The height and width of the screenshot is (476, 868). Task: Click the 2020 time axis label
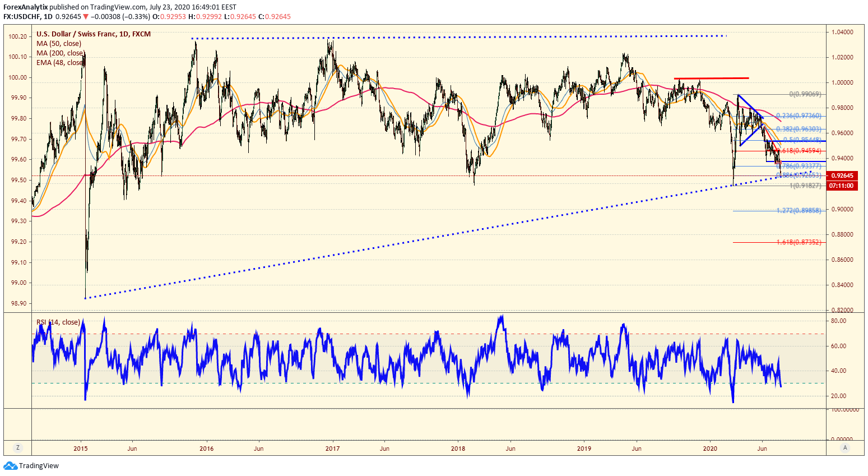tap(710, 449)
